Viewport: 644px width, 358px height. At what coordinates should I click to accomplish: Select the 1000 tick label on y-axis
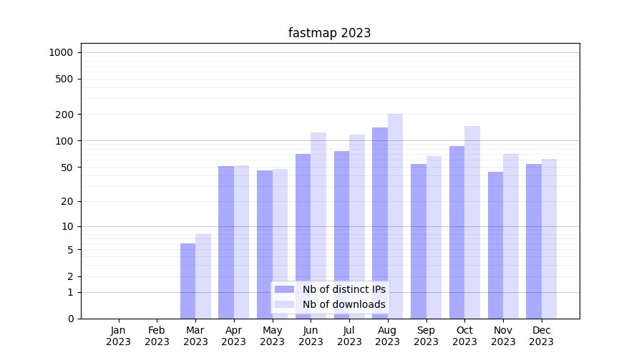(61, 52)
